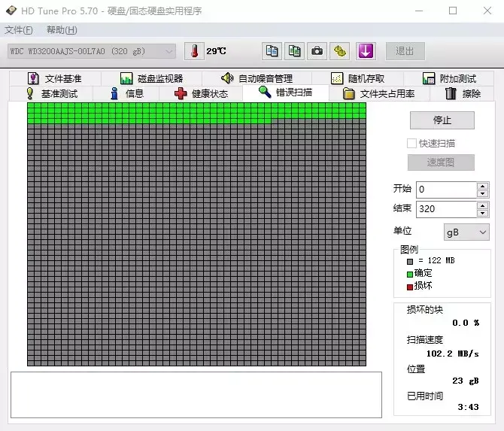Toggle the 快速扫描 quick scan checkbox

tap(411, 143)
